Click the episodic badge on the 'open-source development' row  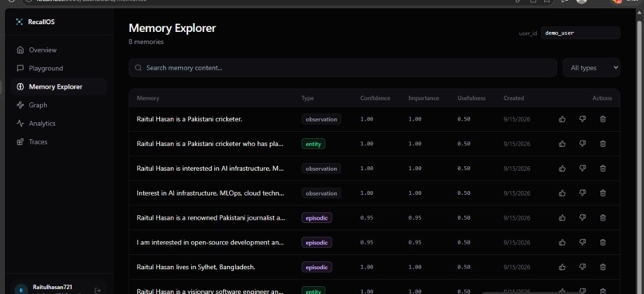tap(316, 243)
